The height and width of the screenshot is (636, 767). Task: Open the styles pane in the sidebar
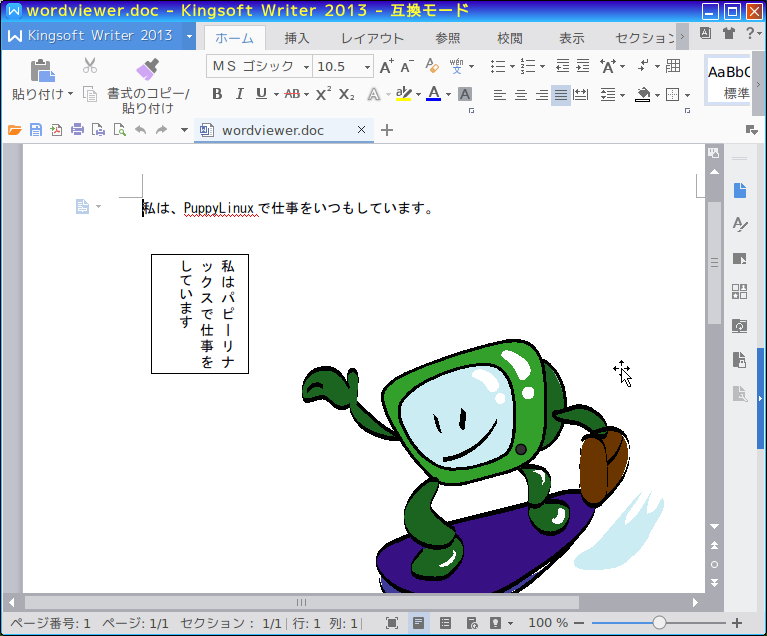click(x=740, y=224)
